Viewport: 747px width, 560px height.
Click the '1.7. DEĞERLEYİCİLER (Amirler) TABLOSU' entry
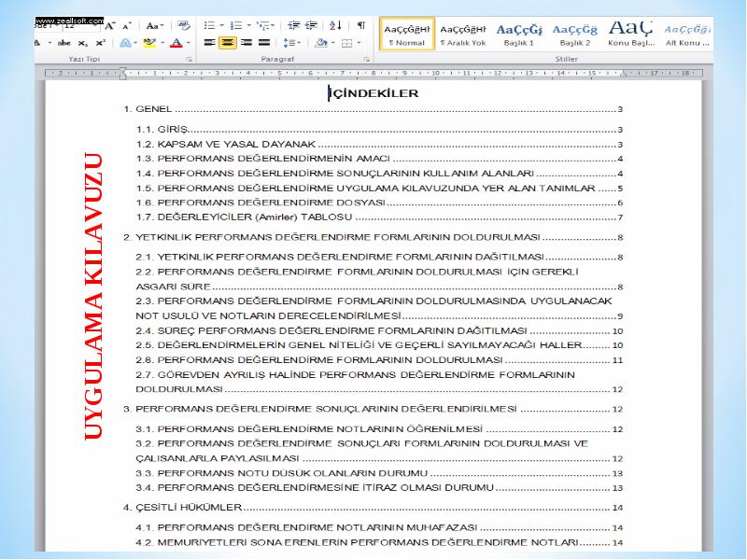click(380, 217)
